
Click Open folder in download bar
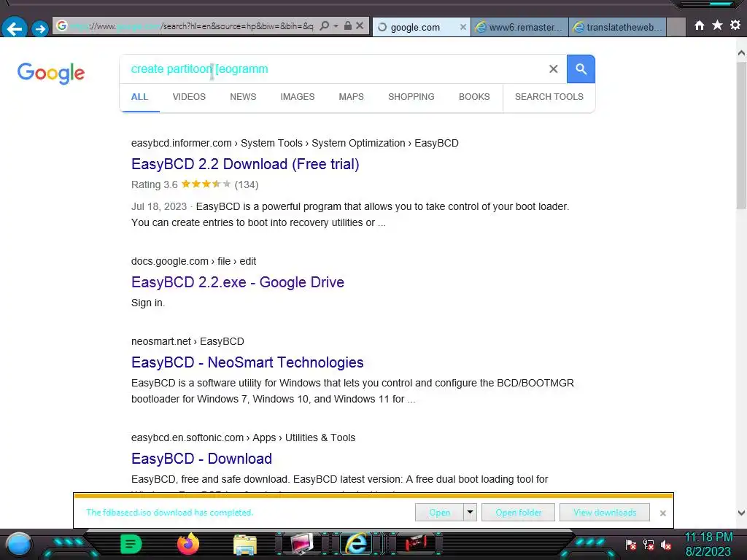pyautogui.click(x=519, y=513)
